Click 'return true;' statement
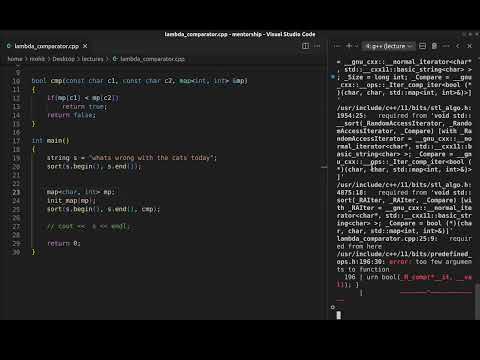Viewport: 480px width, 360px height. [84, 107]
